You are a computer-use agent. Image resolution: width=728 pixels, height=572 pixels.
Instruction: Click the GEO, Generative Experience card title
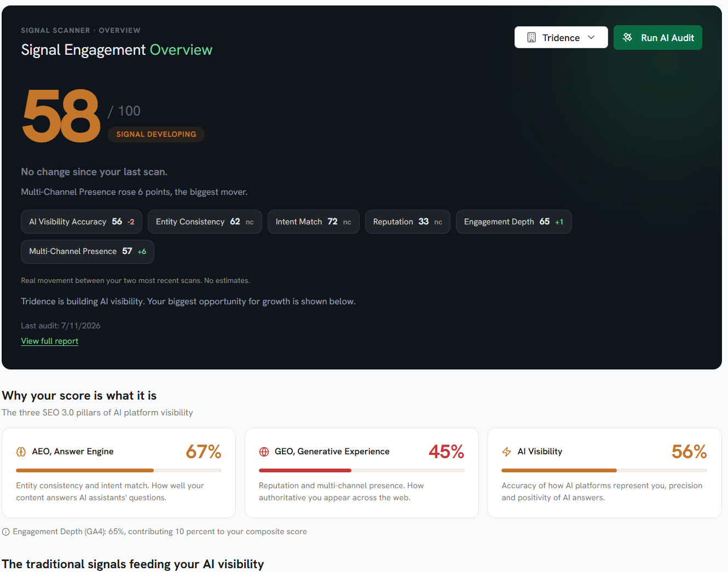tap(332, 452)
